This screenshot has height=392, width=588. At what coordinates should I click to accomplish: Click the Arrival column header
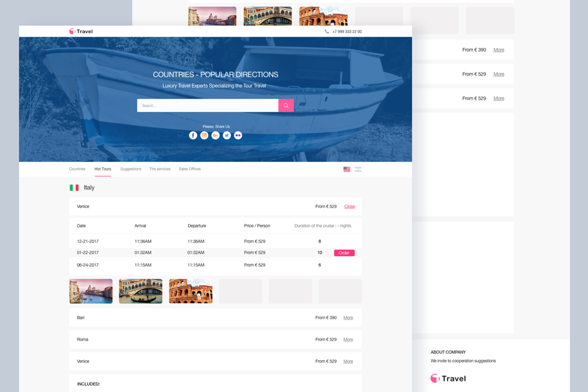pos(141,226)
